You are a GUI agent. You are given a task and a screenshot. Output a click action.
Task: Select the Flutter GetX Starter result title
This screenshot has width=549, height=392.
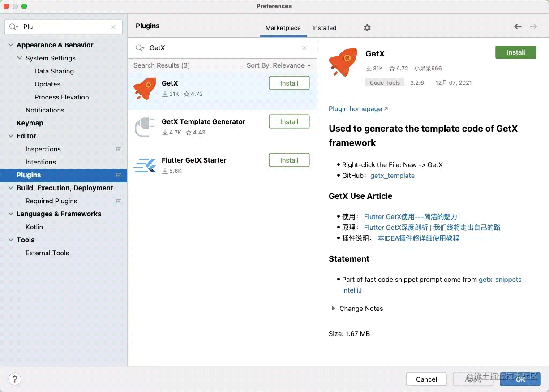pyautogui.click(x=194, y=160)
